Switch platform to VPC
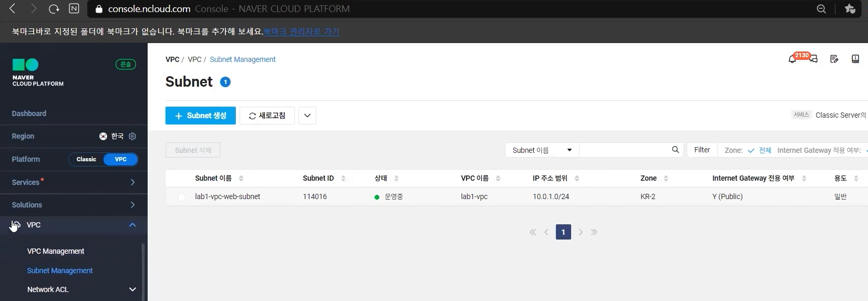Screen dimensions: 868x301 121,159
